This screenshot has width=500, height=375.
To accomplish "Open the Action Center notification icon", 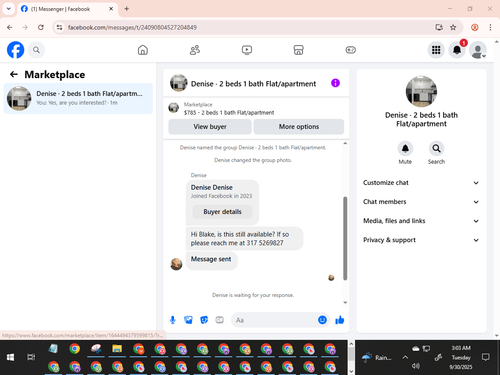I will (x=486, y=357).
